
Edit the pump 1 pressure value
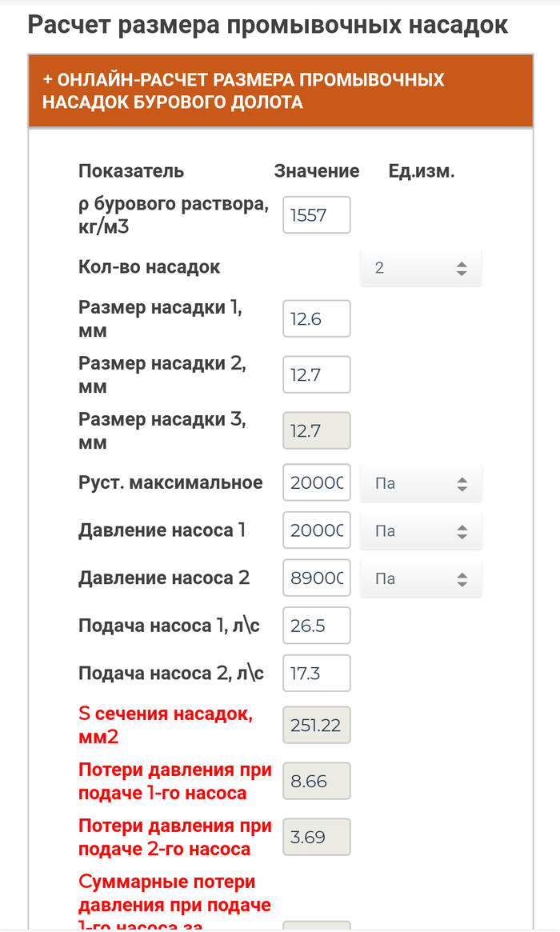click(317, 530)
